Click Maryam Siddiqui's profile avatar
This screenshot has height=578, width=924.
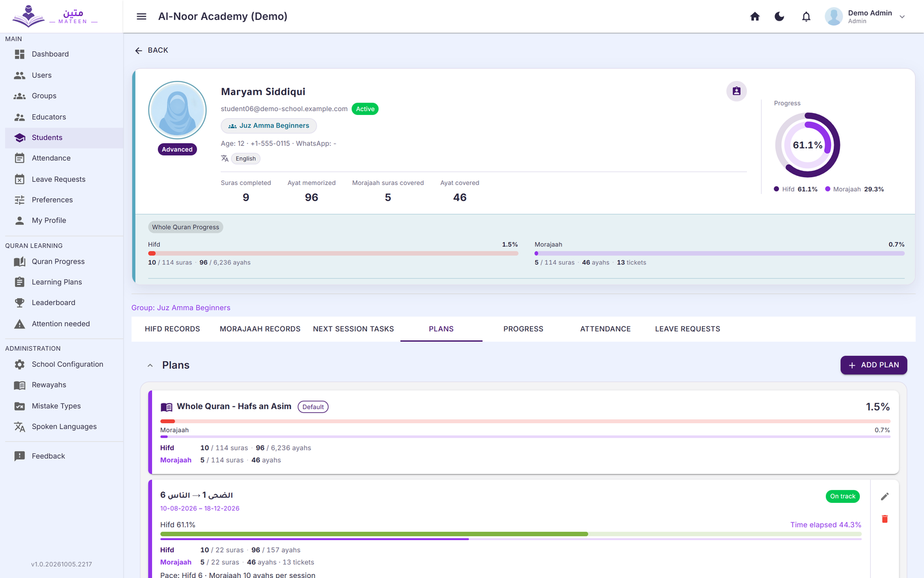177,110
